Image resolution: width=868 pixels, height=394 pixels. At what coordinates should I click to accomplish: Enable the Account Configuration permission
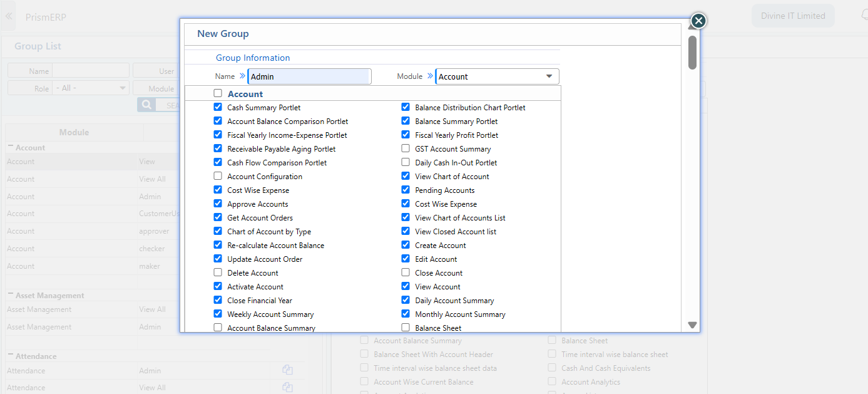point(218,176)
